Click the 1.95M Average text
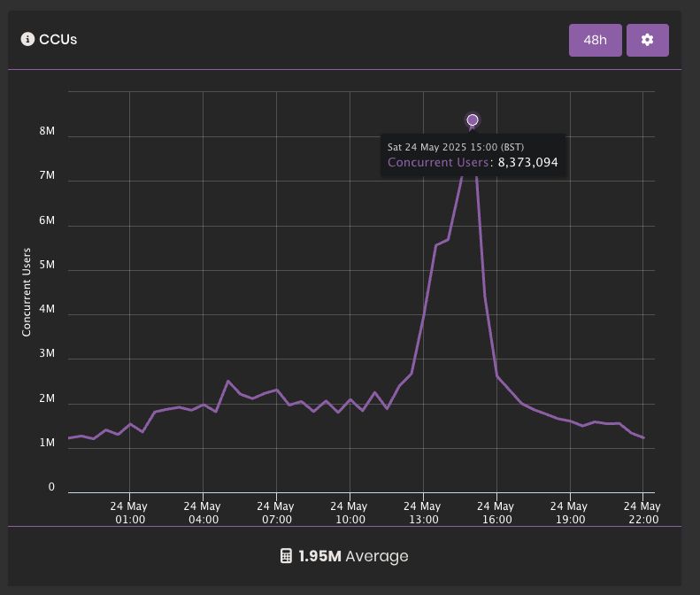Viewport: 700px width, 595px height. pos(353,556)
